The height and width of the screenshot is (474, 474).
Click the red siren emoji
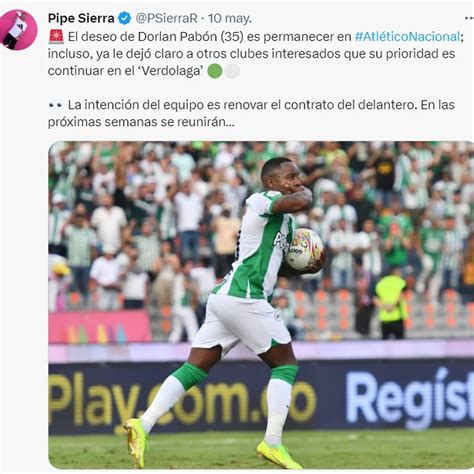click(56, 36)
